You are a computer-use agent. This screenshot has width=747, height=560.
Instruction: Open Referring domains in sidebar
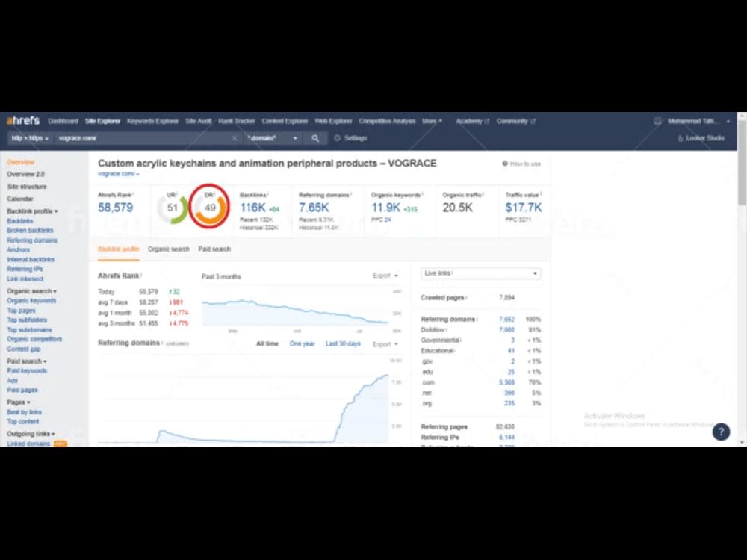coord(32,240)
